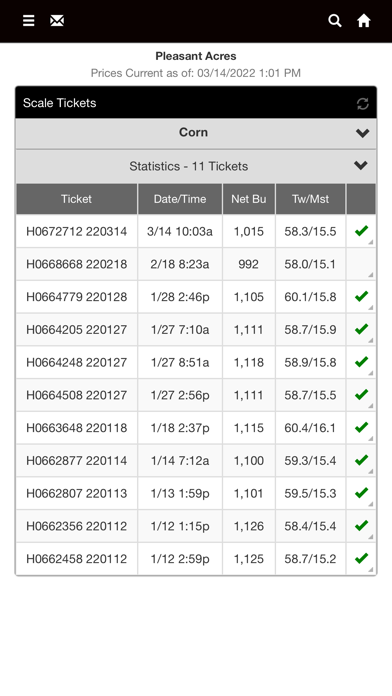Image resolution: width=392 pixels, height=696 pixels.
Task: Open ticket H0664248 220127
Action: click(x=77, y=362)
